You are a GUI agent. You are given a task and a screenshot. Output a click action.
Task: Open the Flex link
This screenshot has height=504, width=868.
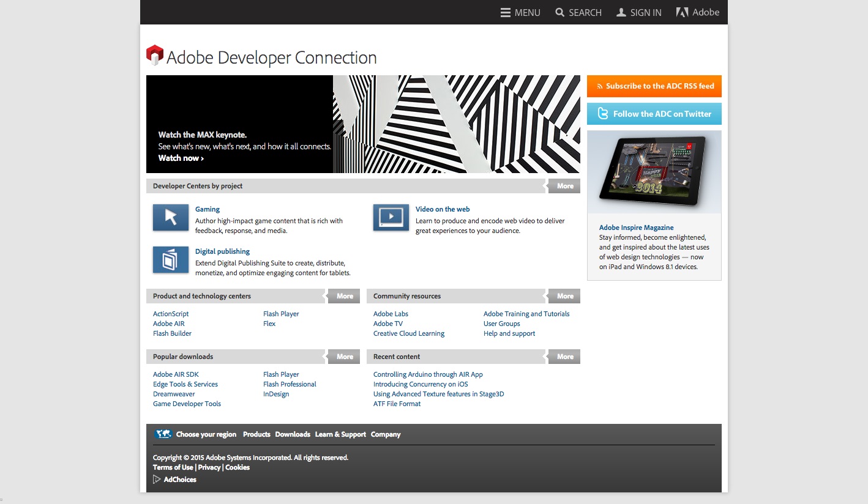(x=269, y=324)
